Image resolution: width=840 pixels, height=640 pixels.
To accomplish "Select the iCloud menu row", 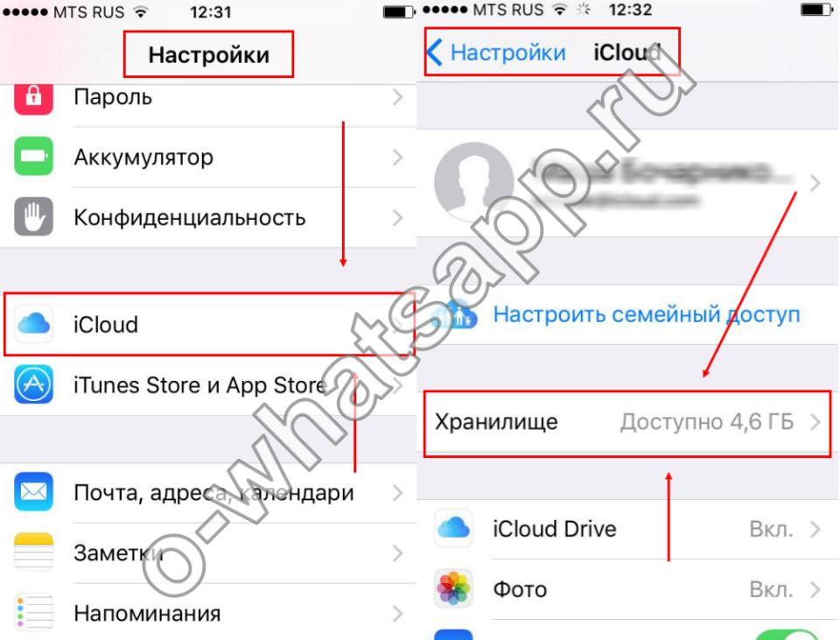I will click(209, 324).
